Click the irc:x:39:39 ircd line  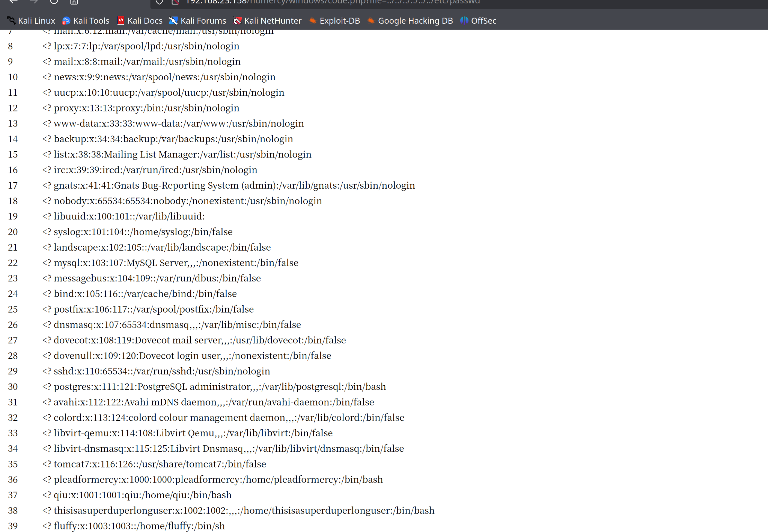150,170
